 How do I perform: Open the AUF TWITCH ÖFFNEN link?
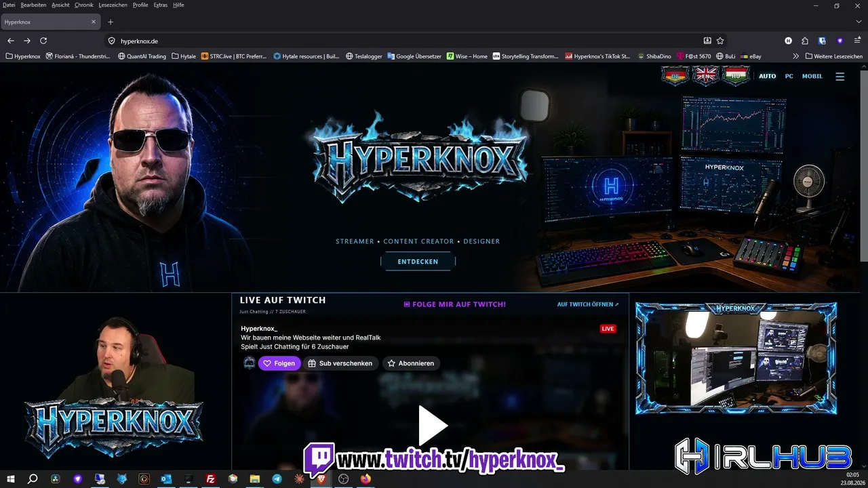(588, 304)
